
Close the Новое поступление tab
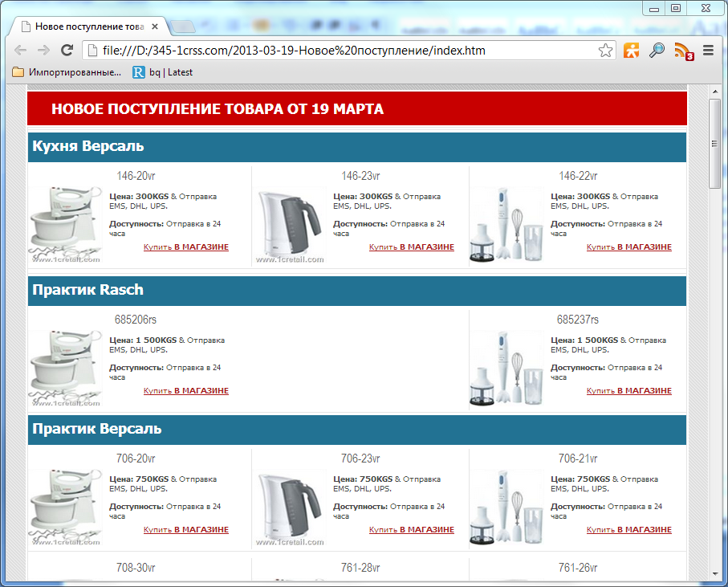point(156,26)
